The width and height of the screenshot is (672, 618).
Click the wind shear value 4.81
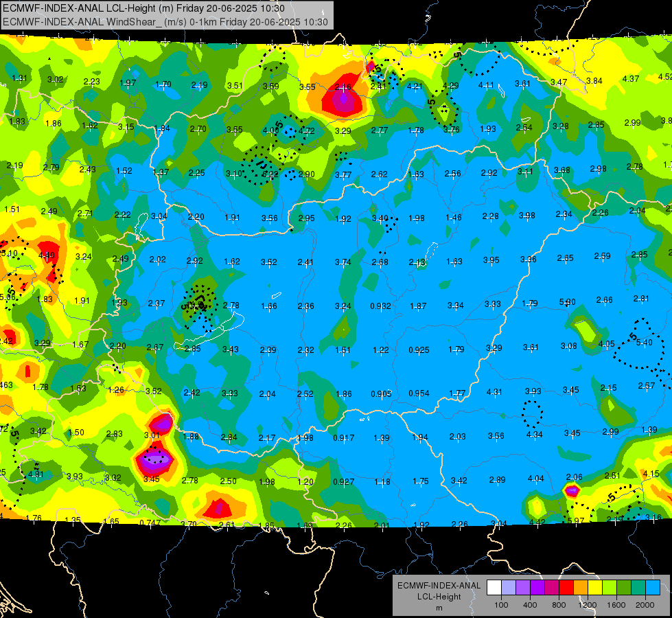(x=36, y=474)
